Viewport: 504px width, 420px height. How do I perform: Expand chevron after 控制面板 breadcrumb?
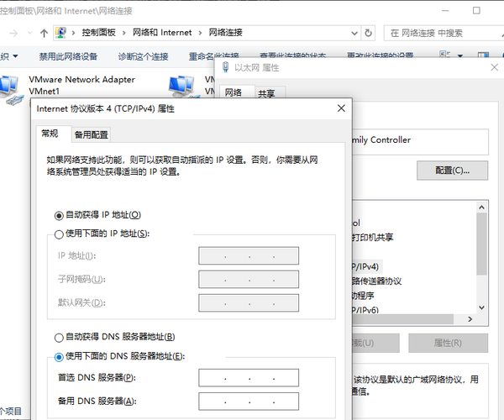pos(123,33)
